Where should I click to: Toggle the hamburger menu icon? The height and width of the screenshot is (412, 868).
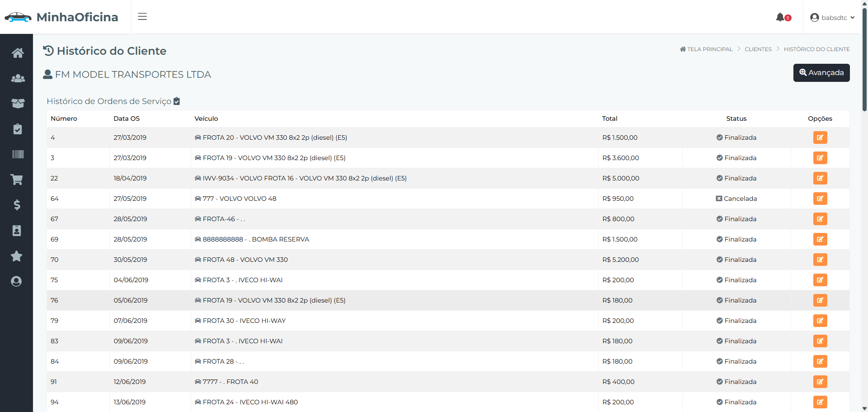pos(142,17)
